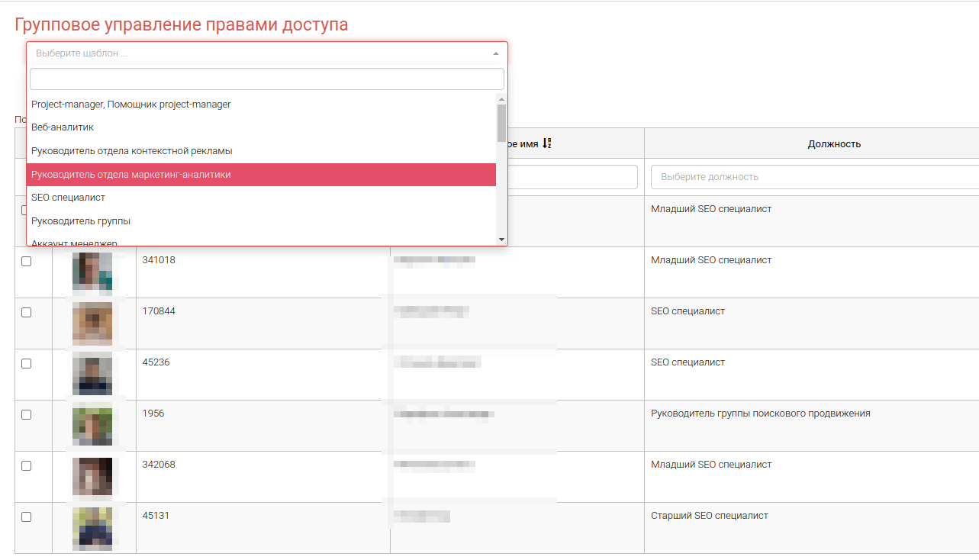
Task: Click the "Должность" column header
Action: [x=834, y=143]
